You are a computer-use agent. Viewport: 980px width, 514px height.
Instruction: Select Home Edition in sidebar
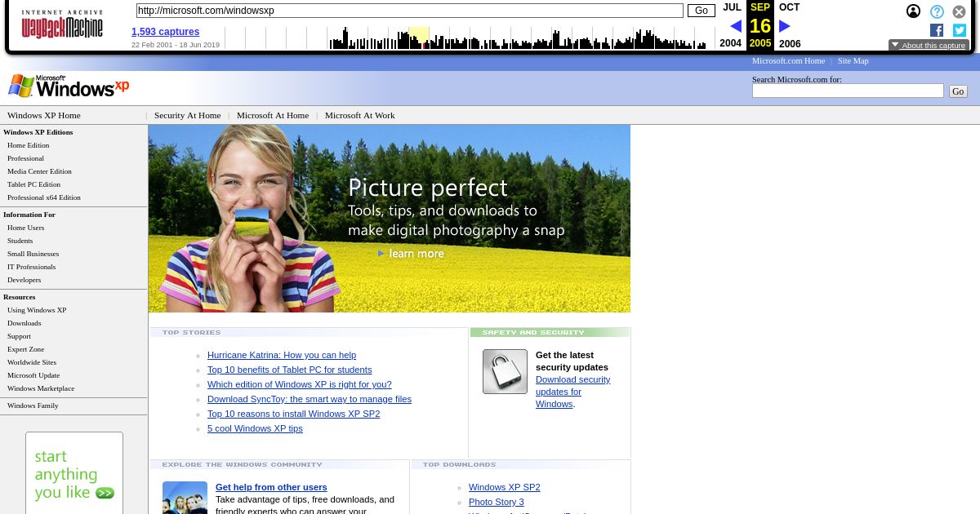tap(29, 145)
